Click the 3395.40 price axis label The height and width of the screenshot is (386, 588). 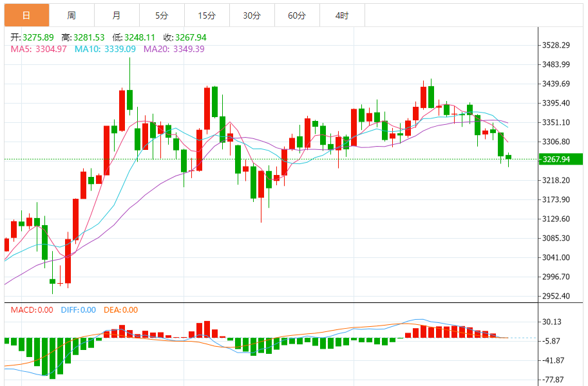[556, 103]
